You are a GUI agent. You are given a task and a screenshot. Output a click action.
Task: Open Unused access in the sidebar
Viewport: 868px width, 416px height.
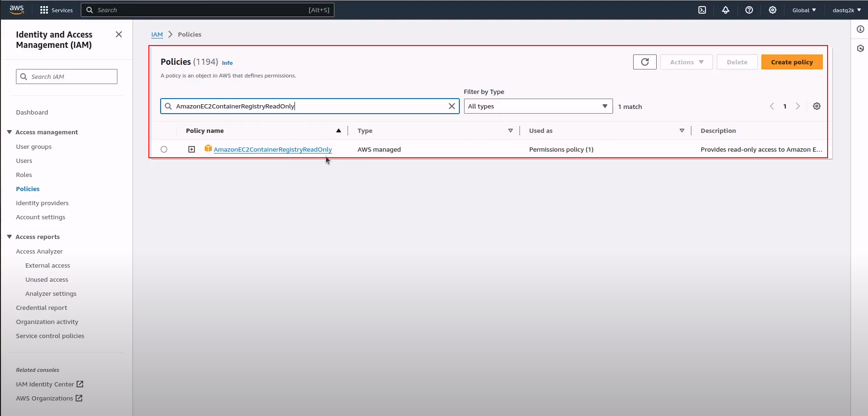click(46, 279)
